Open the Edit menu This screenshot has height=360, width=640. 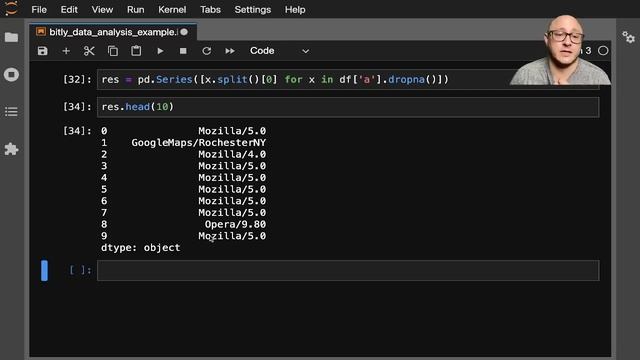click(69, 9)
